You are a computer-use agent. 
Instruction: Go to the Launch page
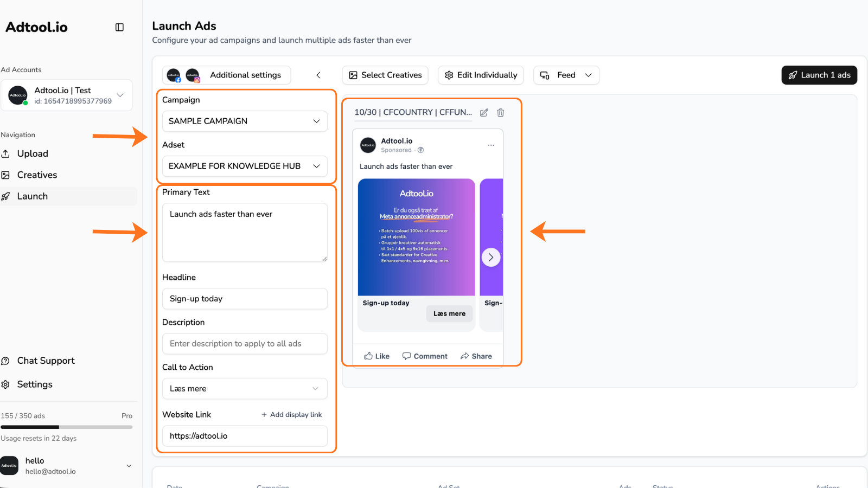coord(68,196)
